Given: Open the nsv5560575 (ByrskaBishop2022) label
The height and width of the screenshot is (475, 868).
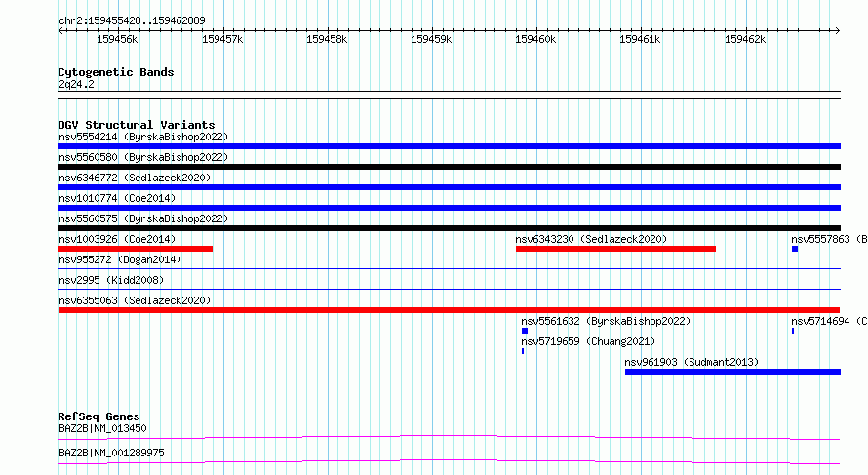Looking at the screenshot, I should click(143, 218).
